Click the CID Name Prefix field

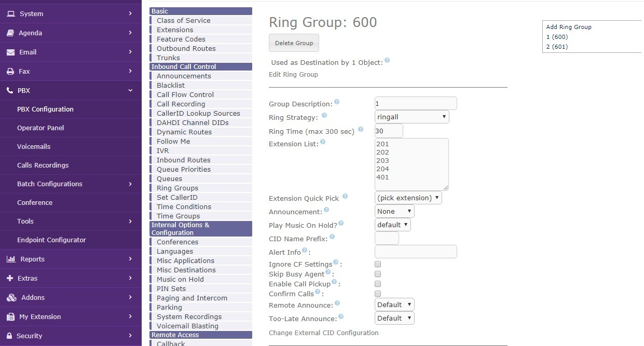[x=387, y=238]
